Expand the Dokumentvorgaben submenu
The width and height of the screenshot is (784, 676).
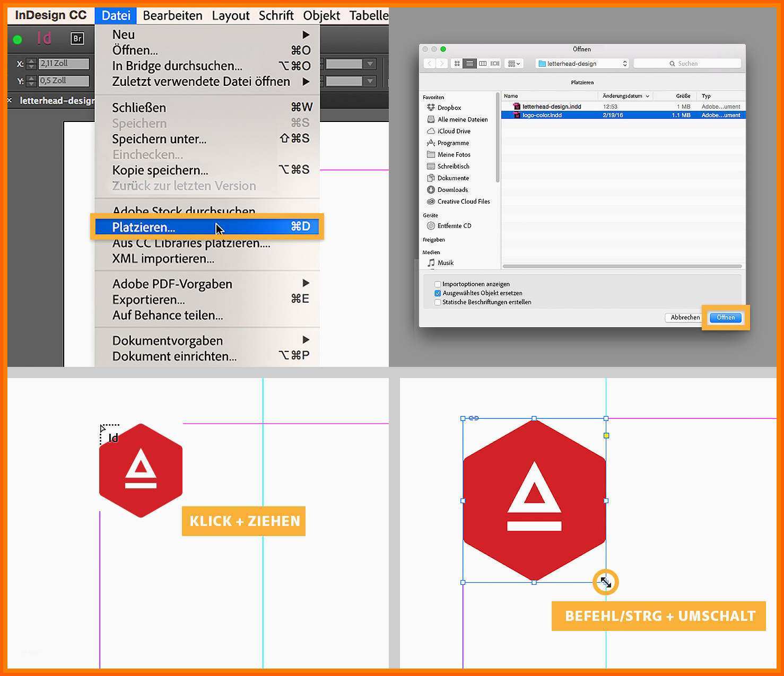pos(306,339)
